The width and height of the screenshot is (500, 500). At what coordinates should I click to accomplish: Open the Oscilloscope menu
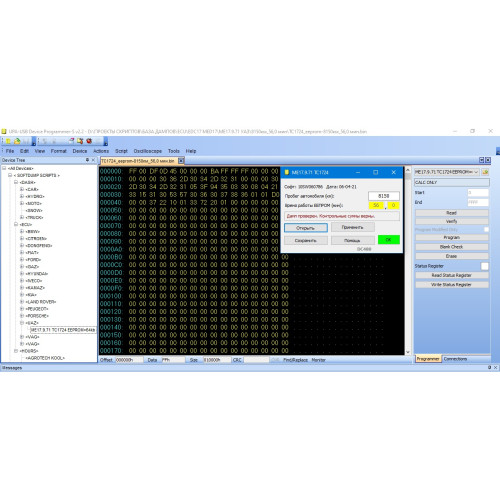pos(148,151)
